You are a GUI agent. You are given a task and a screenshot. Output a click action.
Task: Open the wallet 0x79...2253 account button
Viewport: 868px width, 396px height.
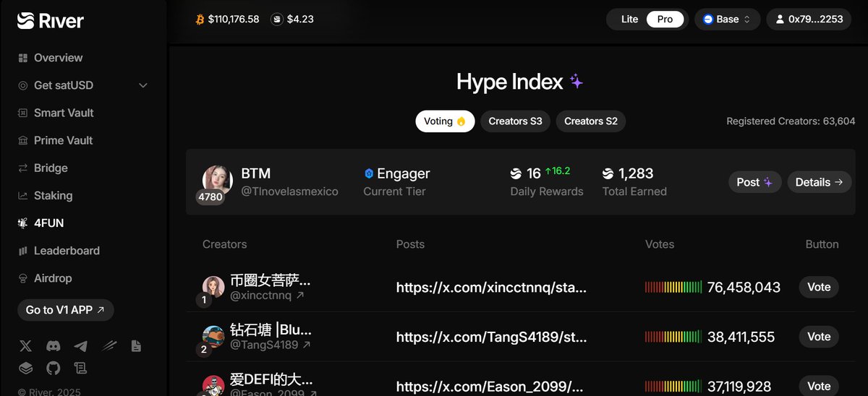pos(809,20)
